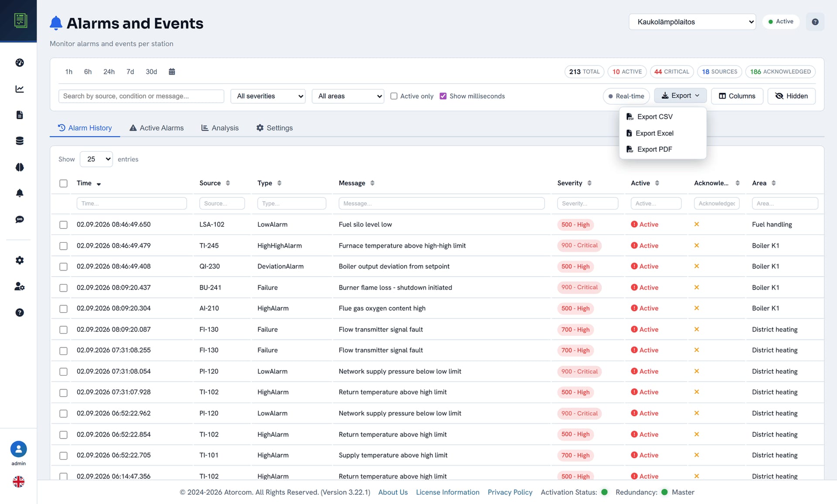Open the All areas dropdown
The image size is (837, 504).
(x=348, y=96)
